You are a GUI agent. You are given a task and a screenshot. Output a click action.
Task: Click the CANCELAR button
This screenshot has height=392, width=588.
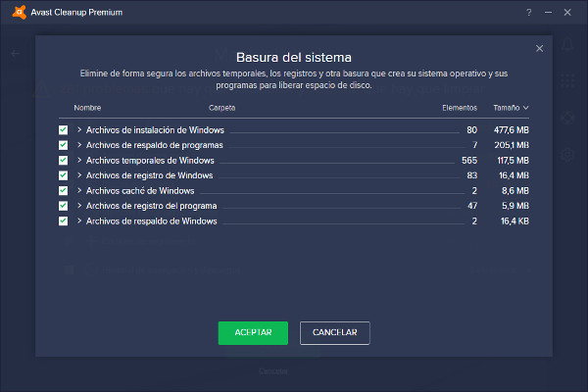click(x=334, y=333)
